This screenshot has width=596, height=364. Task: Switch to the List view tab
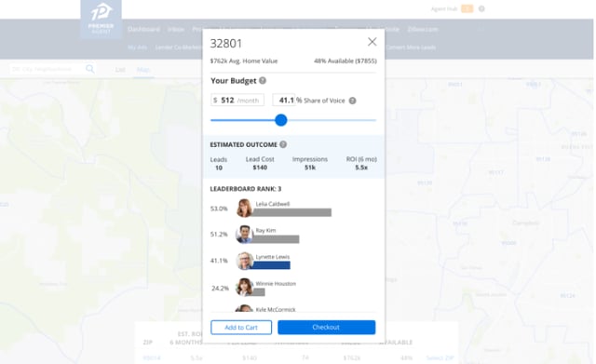(x=120, y=70)
